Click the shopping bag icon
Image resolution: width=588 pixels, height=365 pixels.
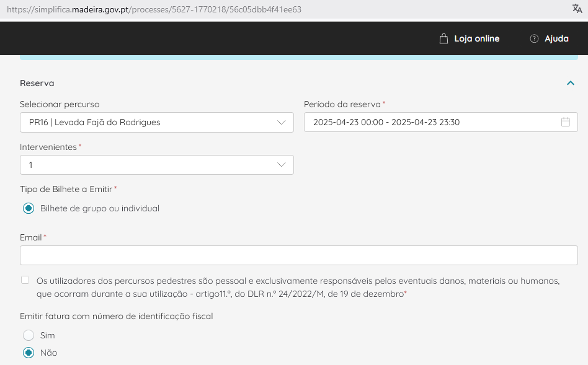click(443, 38)
